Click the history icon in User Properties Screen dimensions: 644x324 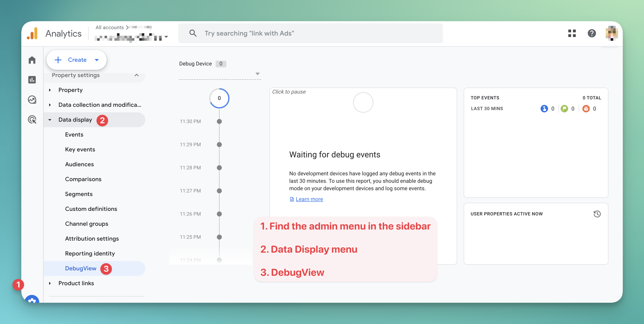click(597, 214)
